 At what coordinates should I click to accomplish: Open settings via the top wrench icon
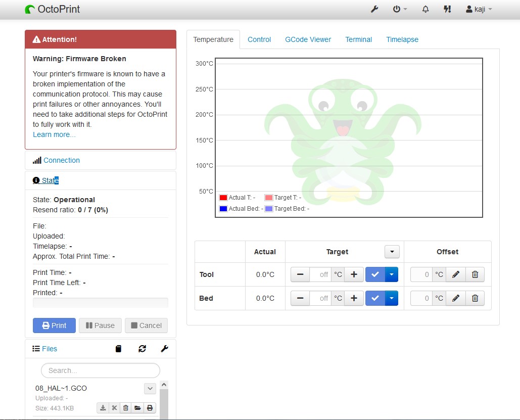[x=374, y=9]
